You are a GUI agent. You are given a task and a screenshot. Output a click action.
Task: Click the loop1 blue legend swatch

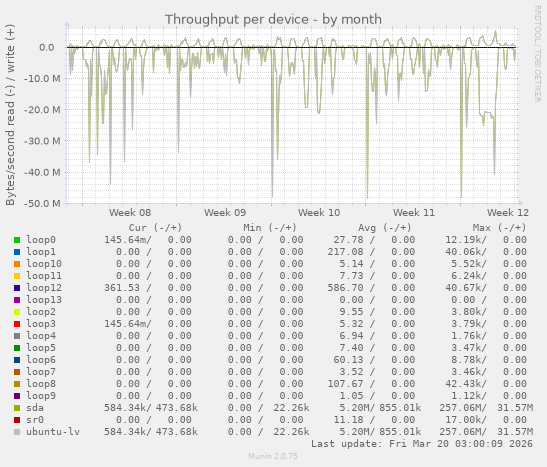[x=17, y=252]
